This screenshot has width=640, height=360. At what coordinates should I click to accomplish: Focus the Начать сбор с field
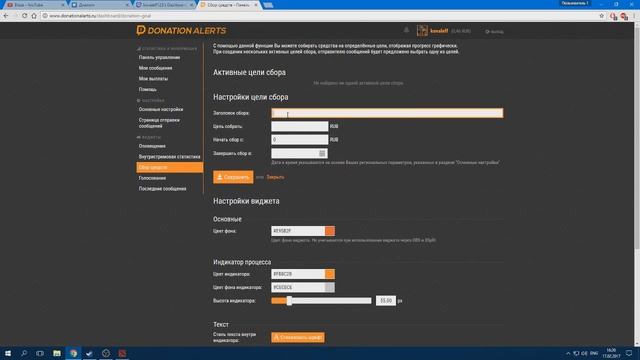pyautogui.click(x=300, y=140)
